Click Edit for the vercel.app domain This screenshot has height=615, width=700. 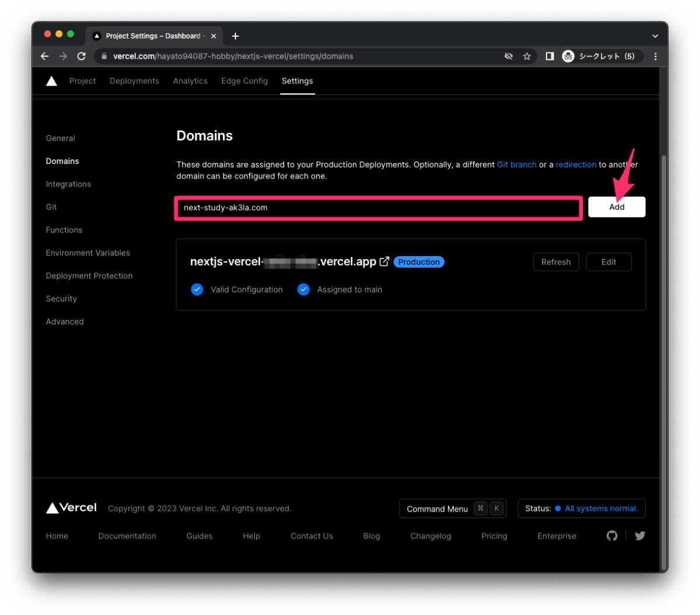pyautogui.click(x=608, y=262)
